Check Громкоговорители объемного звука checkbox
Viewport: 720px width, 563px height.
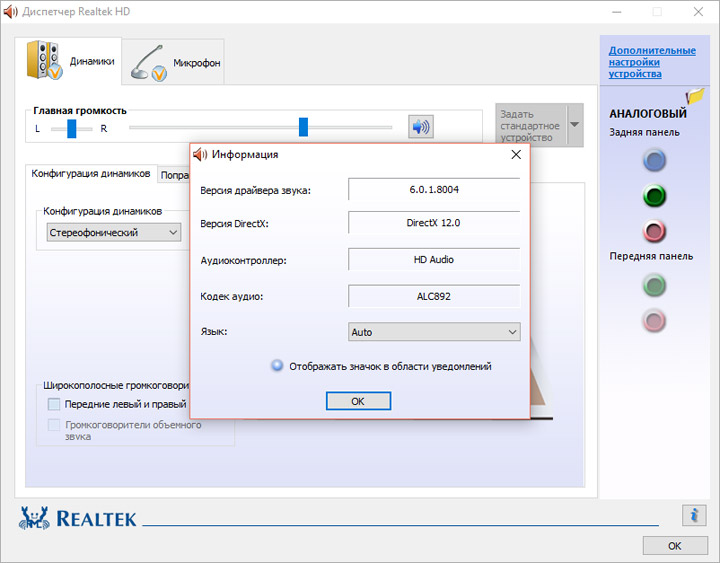click(54, 425)
